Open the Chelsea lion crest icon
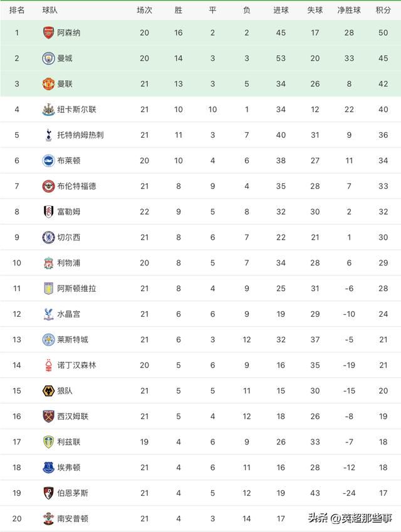The image size is (401, 532). 48,237
